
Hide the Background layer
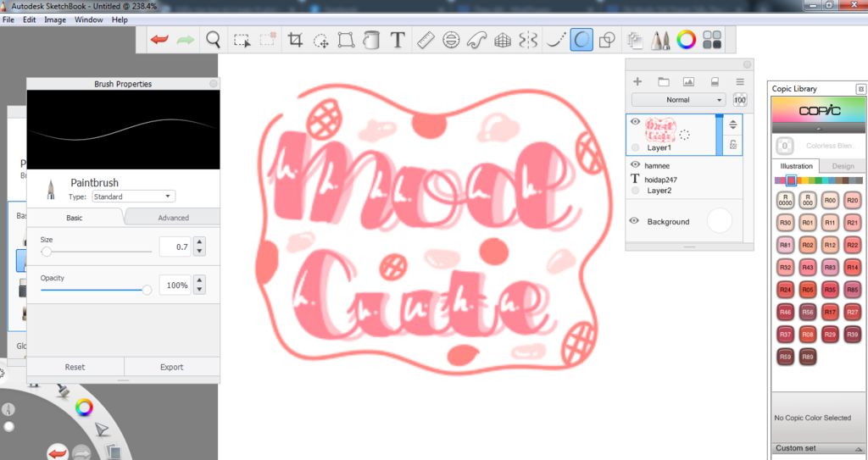pyautogui.click(x=634, y=221)
